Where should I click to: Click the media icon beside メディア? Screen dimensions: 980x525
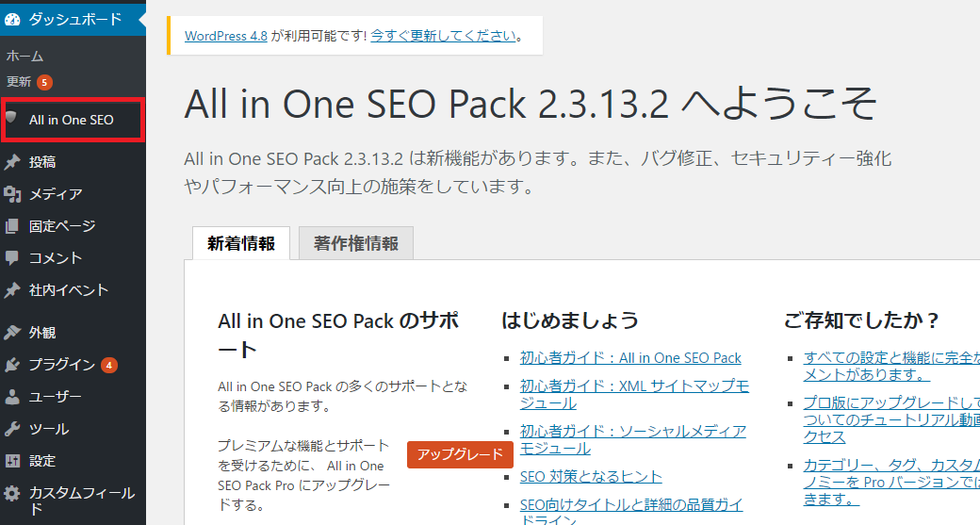click(12, 194)
